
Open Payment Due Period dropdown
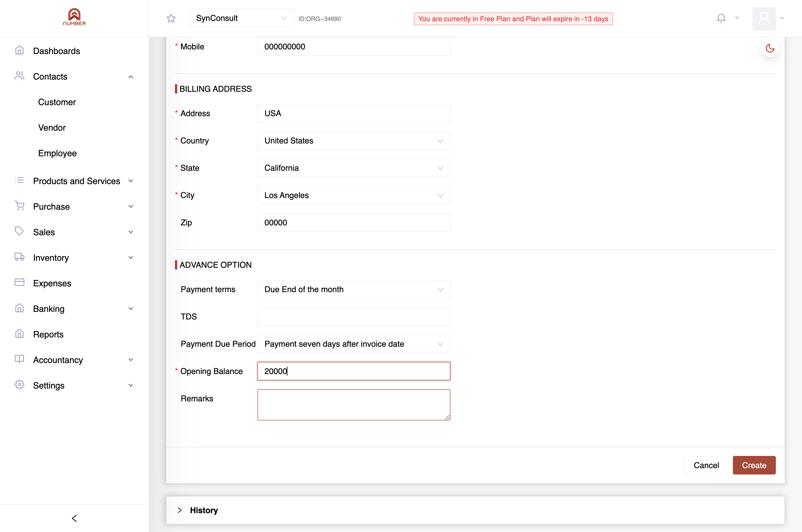[x=354, y=344]
